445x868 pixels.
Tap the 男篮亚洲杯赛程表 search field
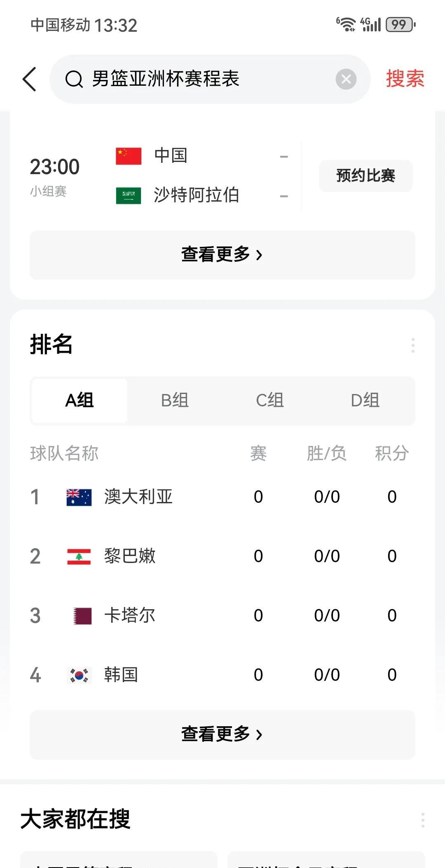pyautogui.click(x=206, y=79)
